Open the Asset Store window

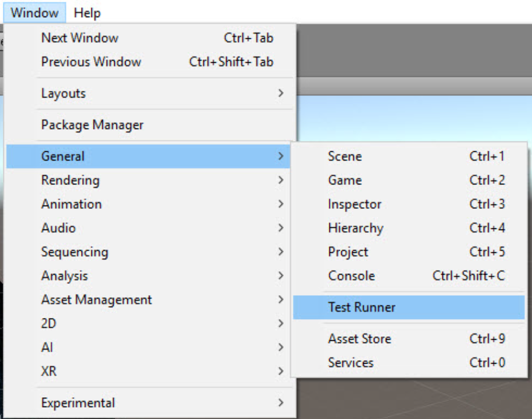click(359, 339)
